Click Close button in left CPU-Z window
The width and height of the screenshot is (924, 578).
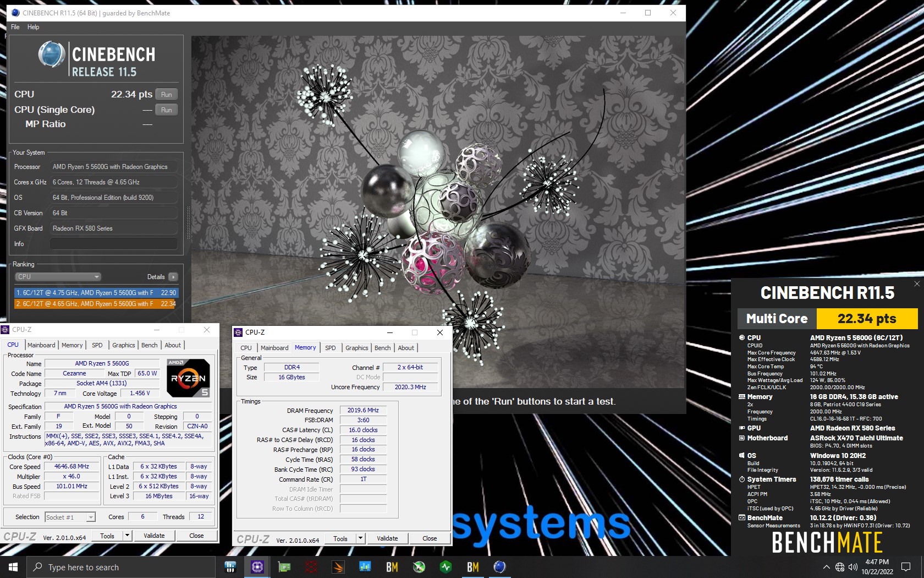[x=196, y=536]
